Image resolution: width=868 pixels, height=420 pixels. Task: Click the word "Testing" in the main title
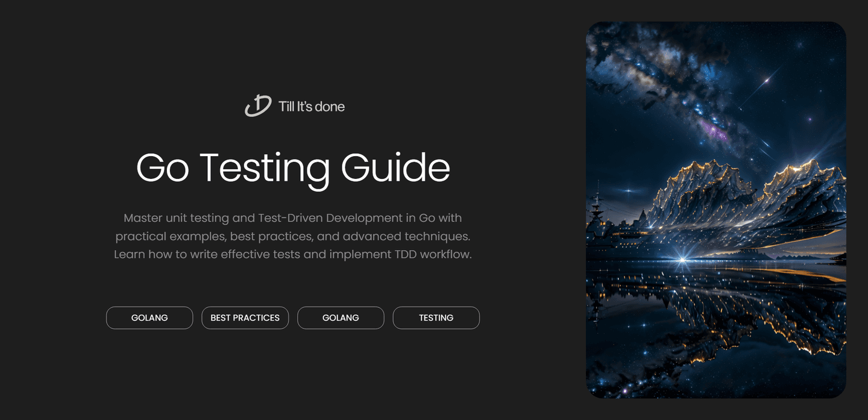[x=265, y=168]
